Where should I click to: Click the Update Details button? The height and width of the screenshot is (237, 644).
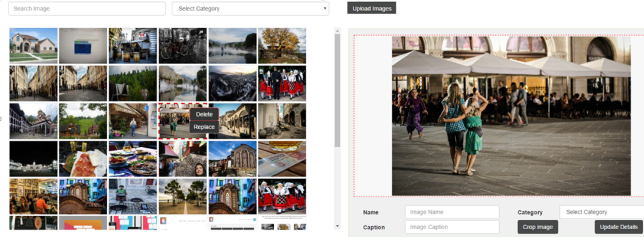(x=619, y=227)
